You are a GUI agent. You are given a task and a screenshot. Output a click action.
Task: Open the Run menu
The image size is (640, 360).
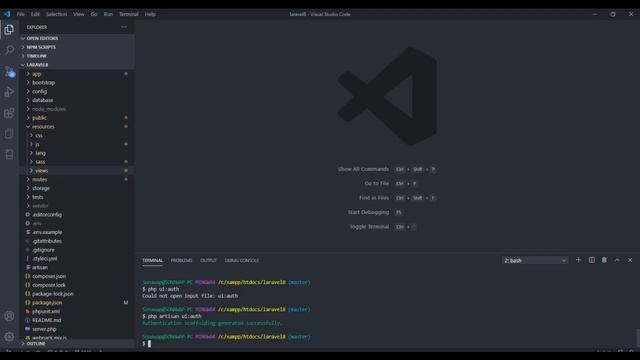[108, 14]
